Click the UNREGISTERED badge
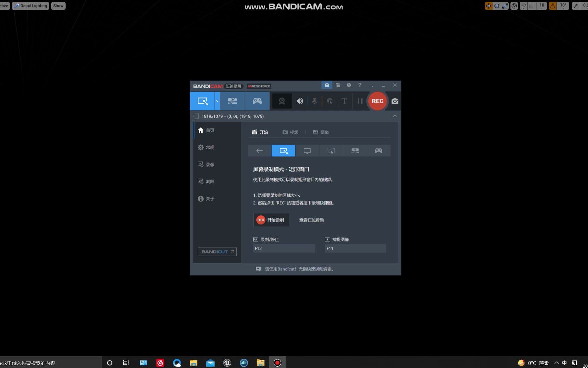This screenshot has width=588, height=368. click(259, 86)
